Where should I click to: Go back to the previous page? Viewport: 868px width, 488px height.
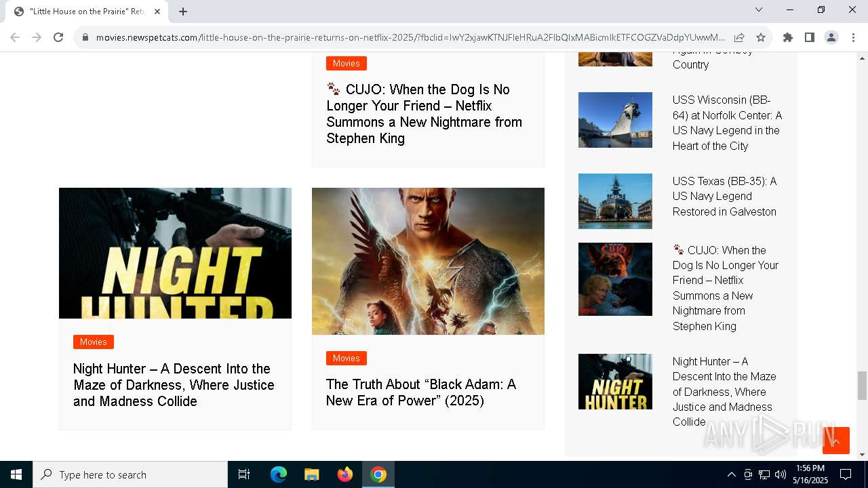pos(15,37)
